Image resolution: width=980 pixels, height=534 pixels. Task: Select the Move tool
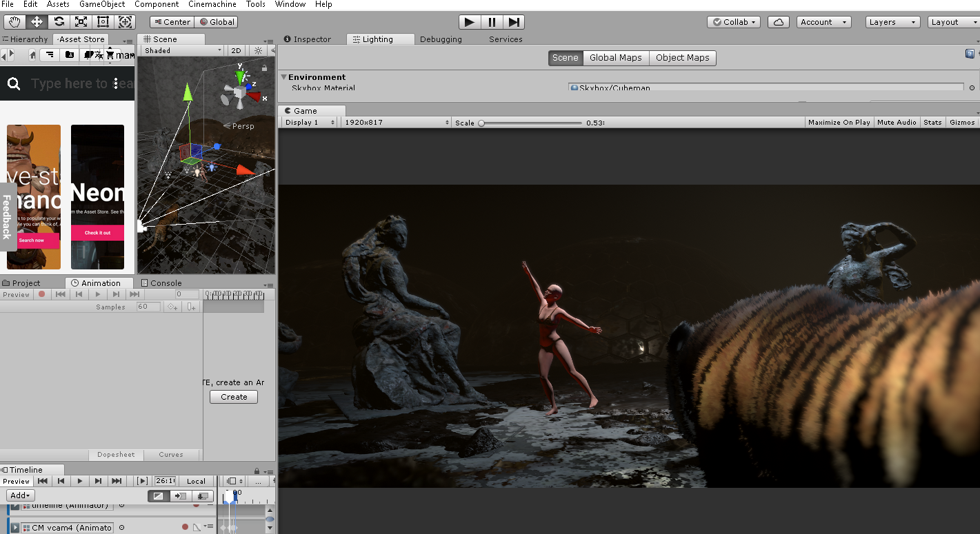tap(37, 22)
